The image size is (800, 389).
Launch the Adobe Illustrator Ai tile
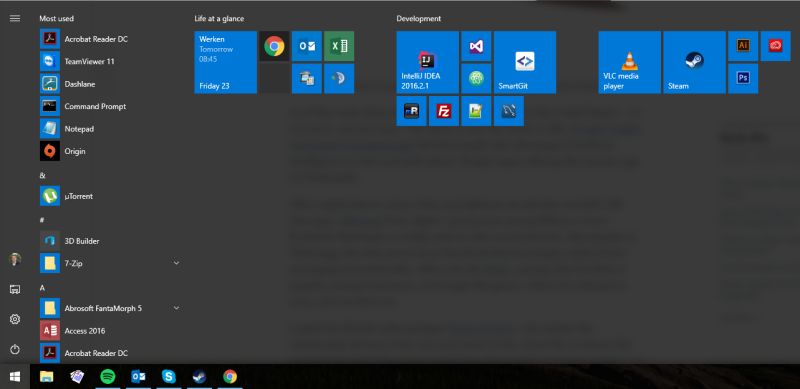pyautogui.click(x=743, y=46)
